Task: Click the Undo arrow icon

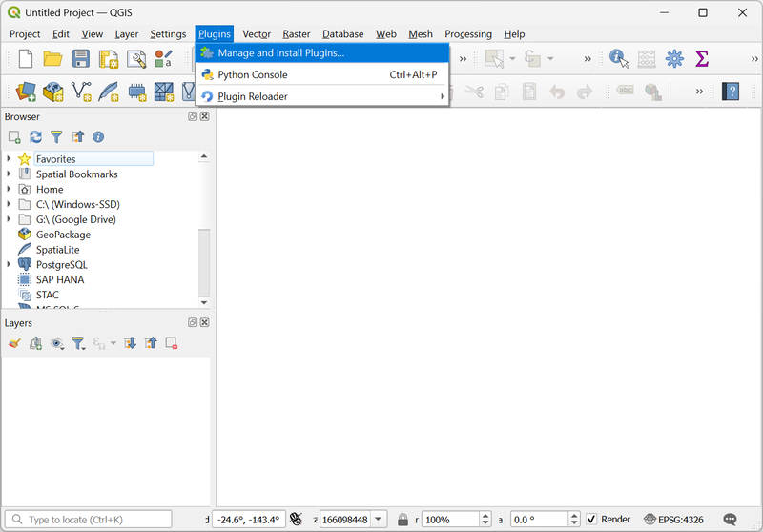Action: tap(557, 91)
